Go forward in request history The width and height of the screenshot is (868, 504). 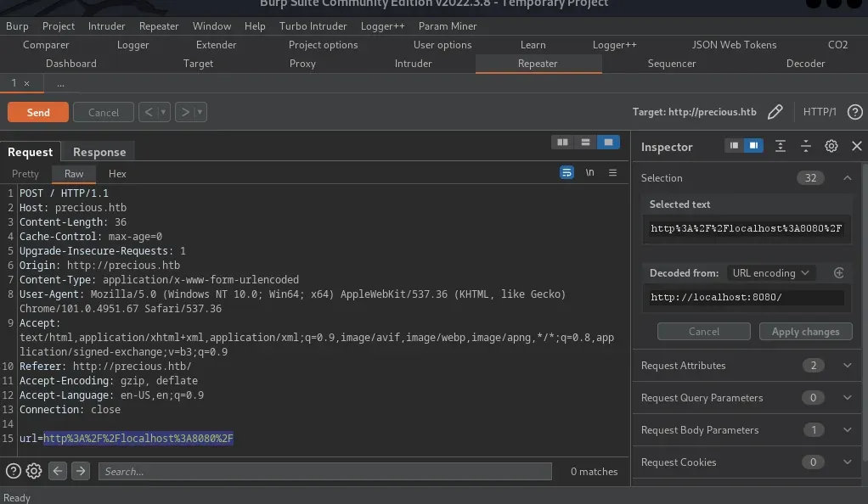(185, 112)
